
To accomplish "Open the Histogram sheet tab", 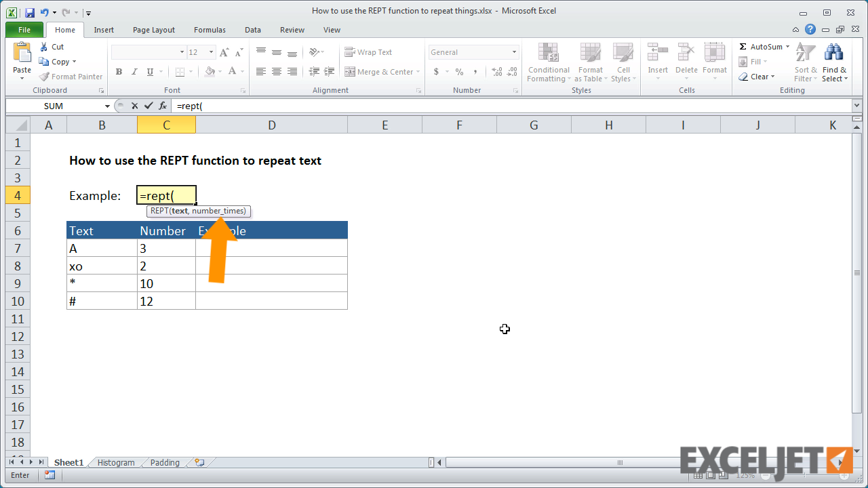I will [x=116, y=462].
